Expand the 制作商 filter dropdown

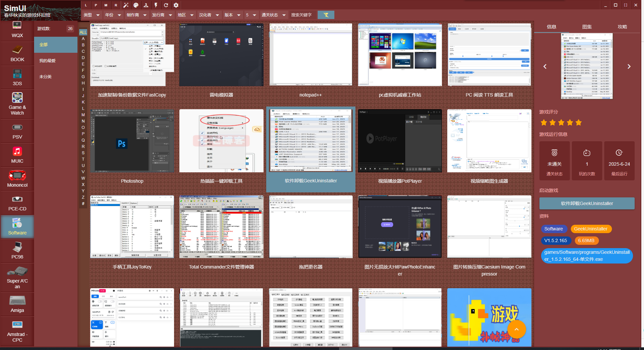tap(137, 15)
